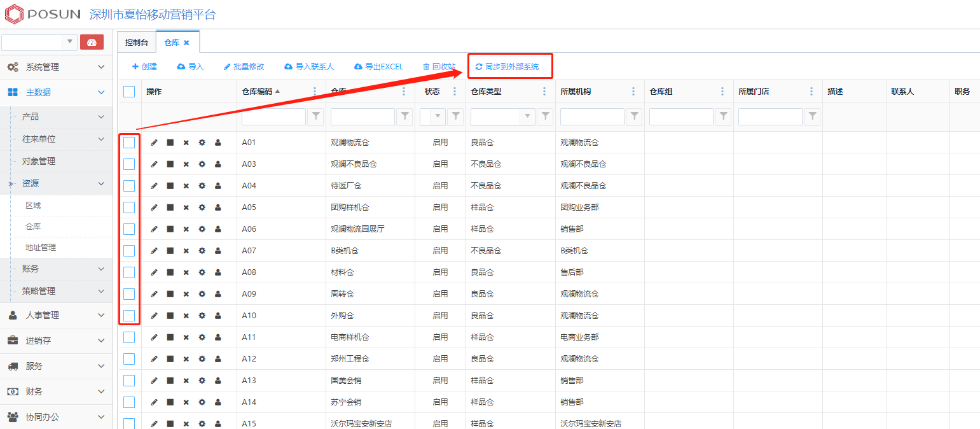The height and width of the screenshot is (429, 980).
Task: Click the 回收站 recycle bin button
Action: click(439, 67)
